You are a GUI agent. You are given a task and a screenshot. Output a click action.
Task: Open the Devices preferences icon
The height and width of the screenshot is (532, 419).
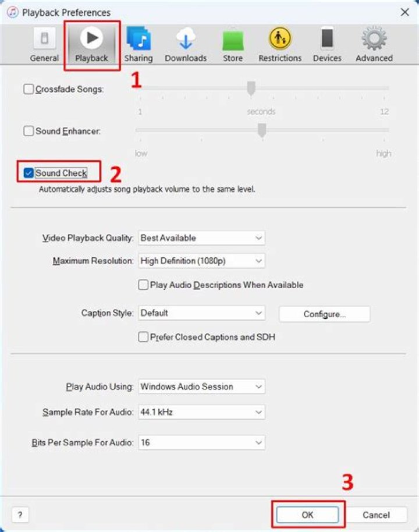(x=327, y=40)
